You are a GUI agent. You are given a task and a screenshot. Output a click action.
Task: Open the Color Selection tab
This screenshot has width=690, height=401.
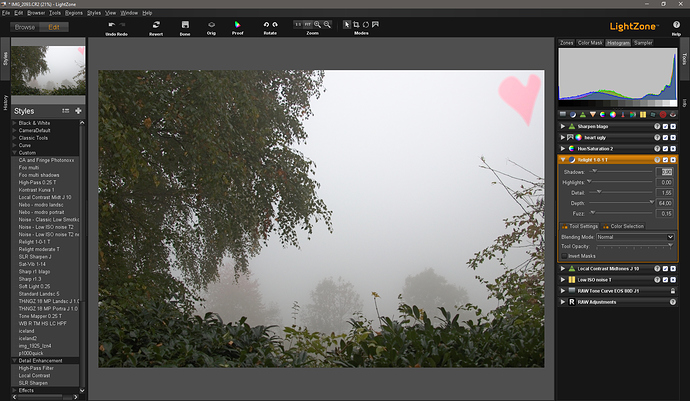[x=623, y=226]
